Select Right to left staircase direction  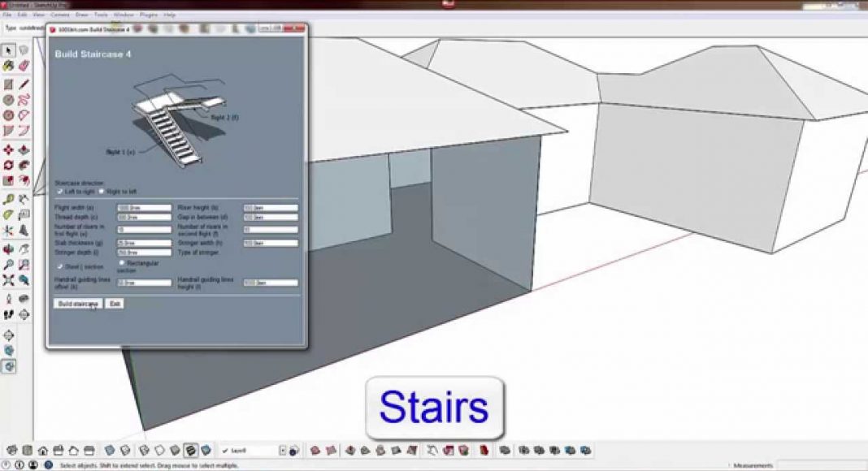click(x=102, y=192)
